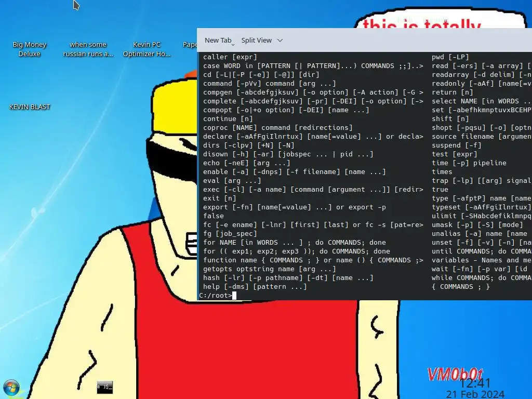Select the 'for NAME [in WORDS' line

click(295, 242)
